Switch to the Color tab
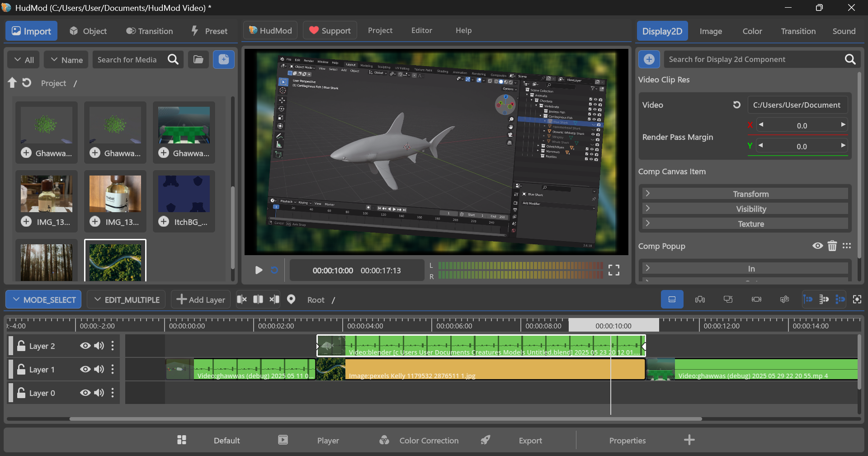 752,31
